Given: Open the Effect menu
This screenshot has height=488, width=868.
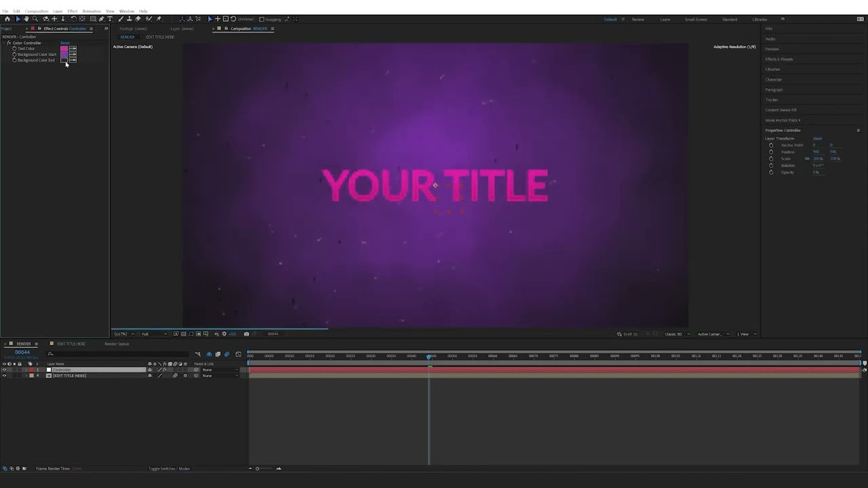Looking at the screenshot, I should pyautogui.click(x=72, y=11).
